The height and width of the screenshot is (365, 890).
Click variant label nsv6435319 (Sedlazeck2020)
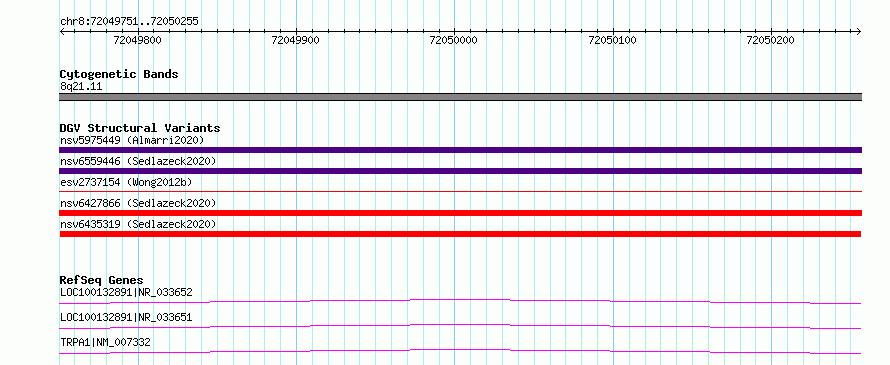(x=138, y=224)
